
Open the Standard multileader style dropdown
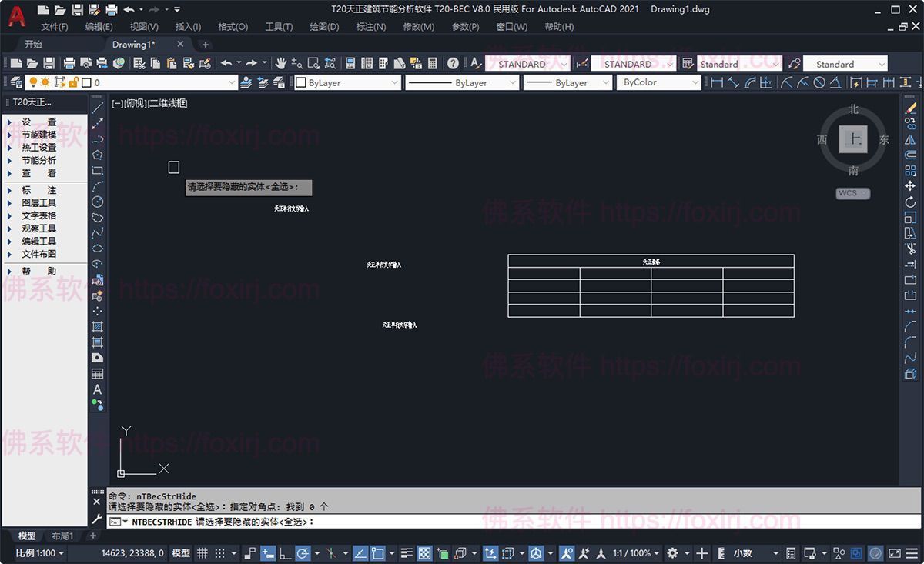845,64
